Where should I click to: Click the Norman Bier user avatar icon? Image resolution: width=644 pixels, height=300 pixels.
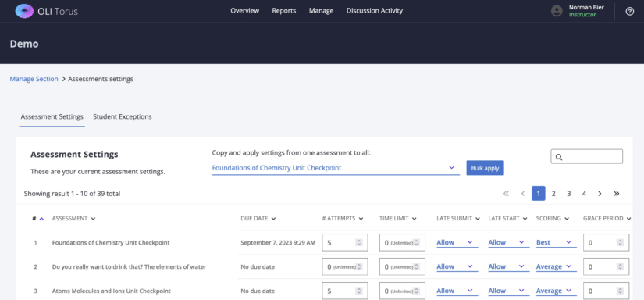(x=557, y=11)
